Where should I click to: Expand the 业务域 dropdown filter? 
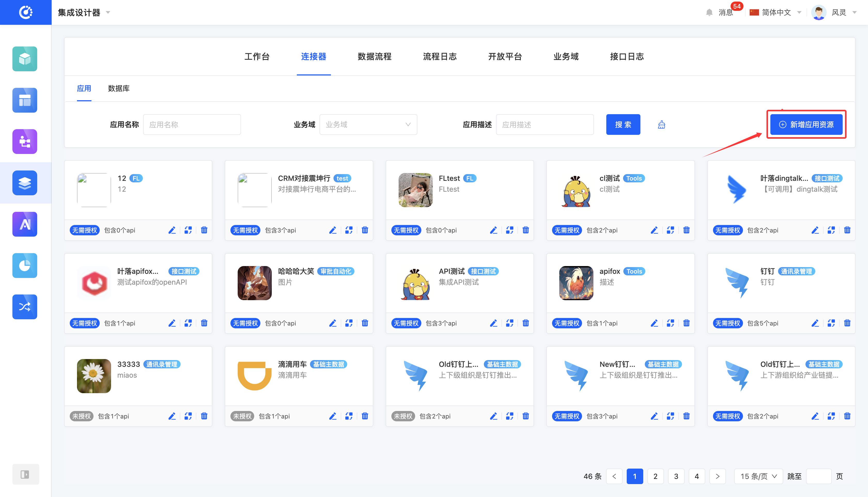point(368,125)
